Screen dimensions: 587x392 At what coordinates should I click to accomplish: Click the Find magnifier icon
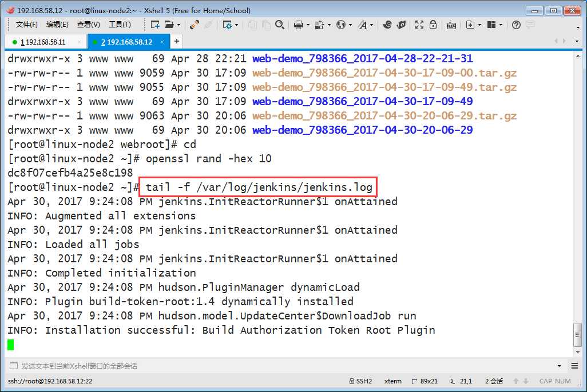point(280,25)
